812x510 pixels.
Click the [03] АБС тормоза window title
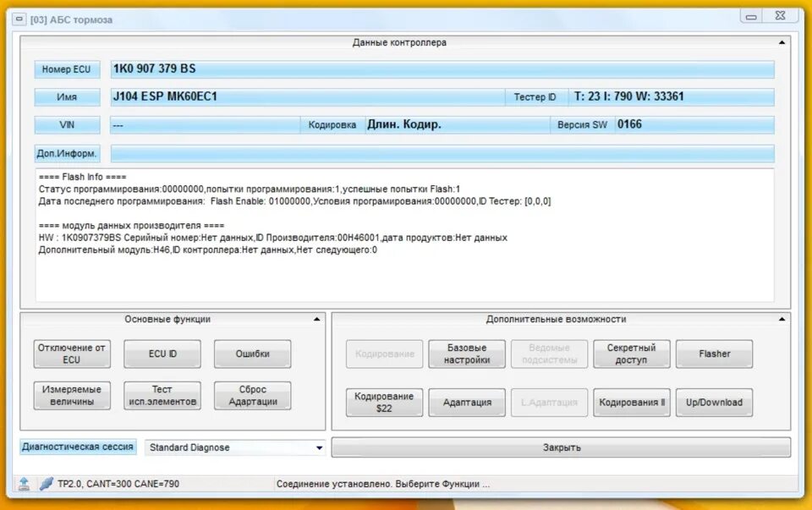(x=71, y=19)
